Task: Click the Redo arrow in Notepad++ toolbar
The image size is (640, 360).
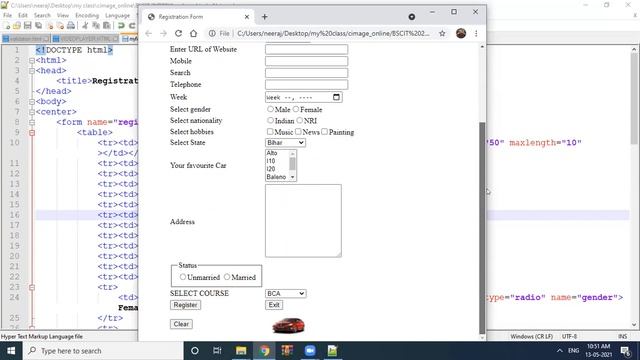Action: pos(132,26)
